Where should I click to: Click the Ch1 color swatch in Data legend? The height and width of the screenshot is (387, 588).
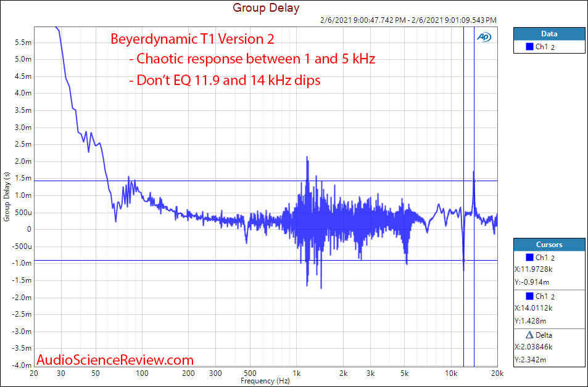tap(529, 47)
